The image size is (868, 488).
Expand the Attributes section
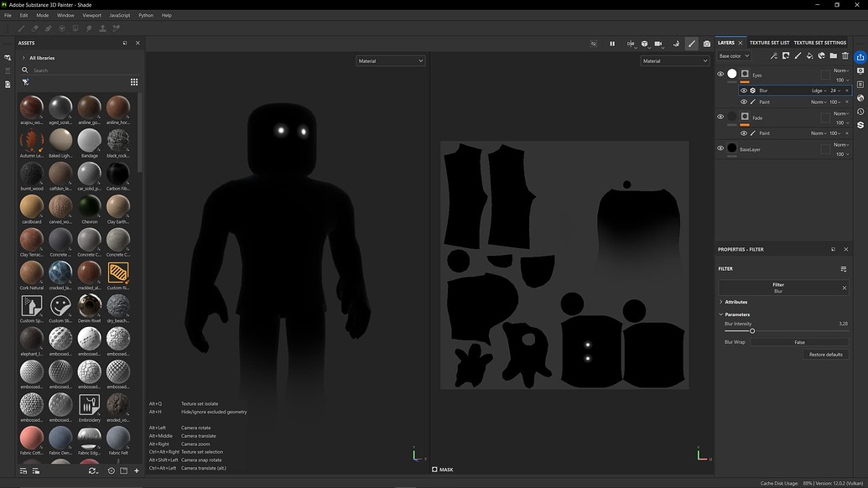[720, 302]
